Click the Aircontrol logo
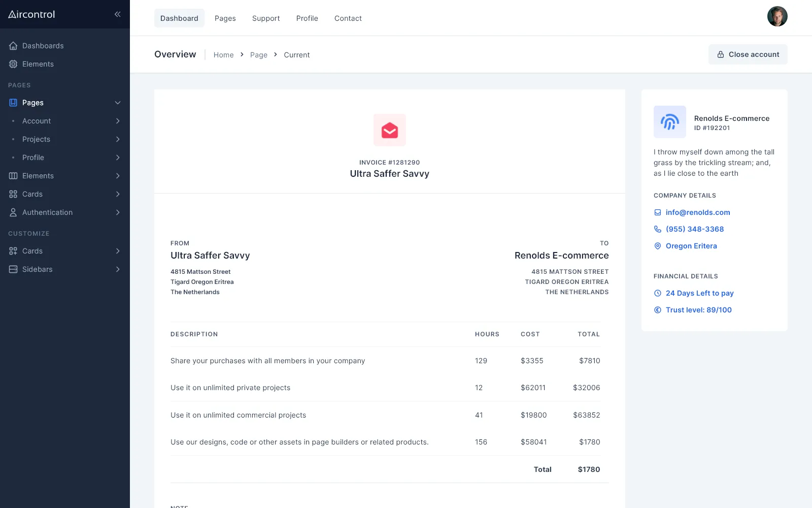Screen dimensions: 812x508 (31, 14)
